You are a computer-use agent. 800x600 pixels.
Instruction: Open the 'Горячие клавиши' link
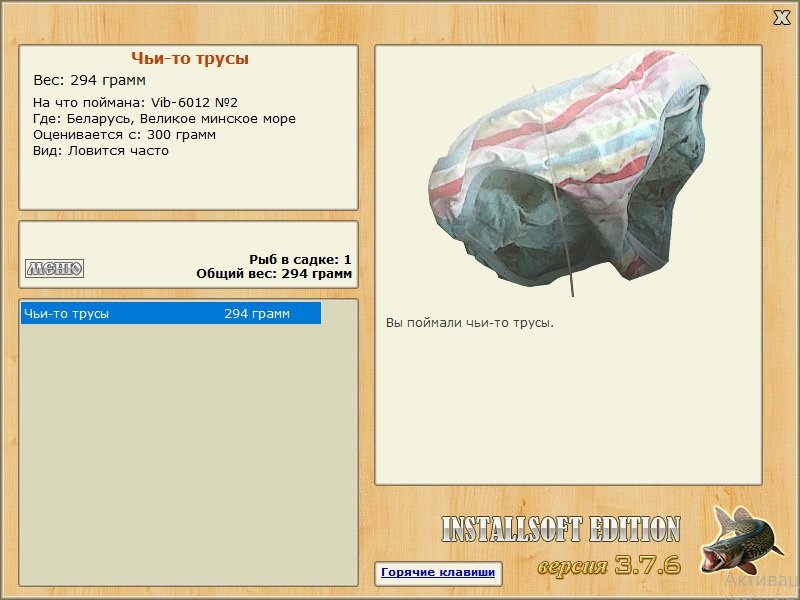pyautogui.click(x=438, y=572)
